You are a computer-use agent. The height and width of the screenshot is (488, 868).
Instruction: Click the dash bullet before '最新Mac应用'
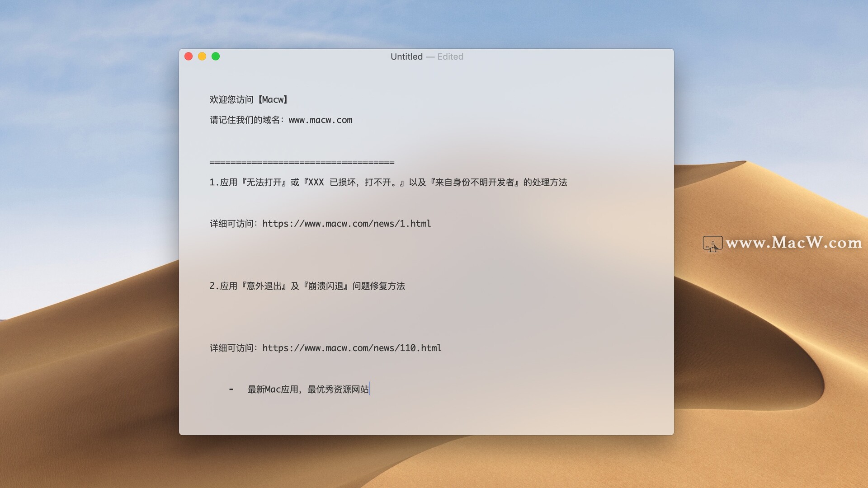[x=231, y=389]
